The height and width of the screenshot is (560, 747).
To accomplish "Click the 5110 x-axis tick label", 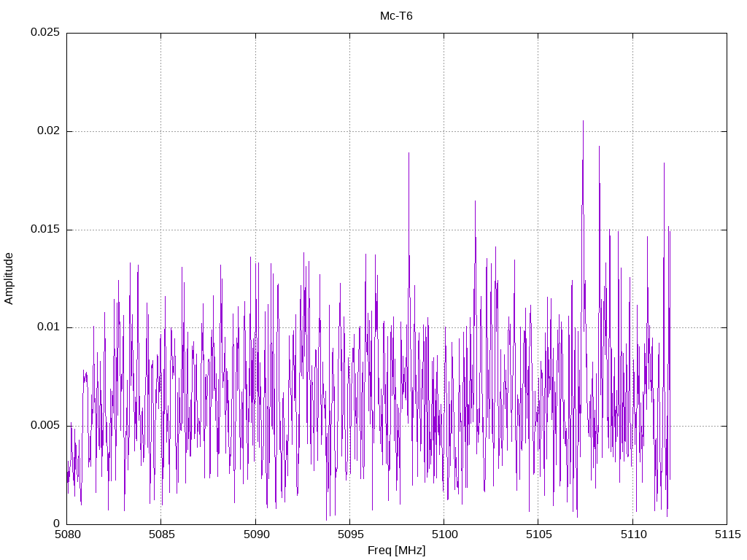I will tap(632, 534).
